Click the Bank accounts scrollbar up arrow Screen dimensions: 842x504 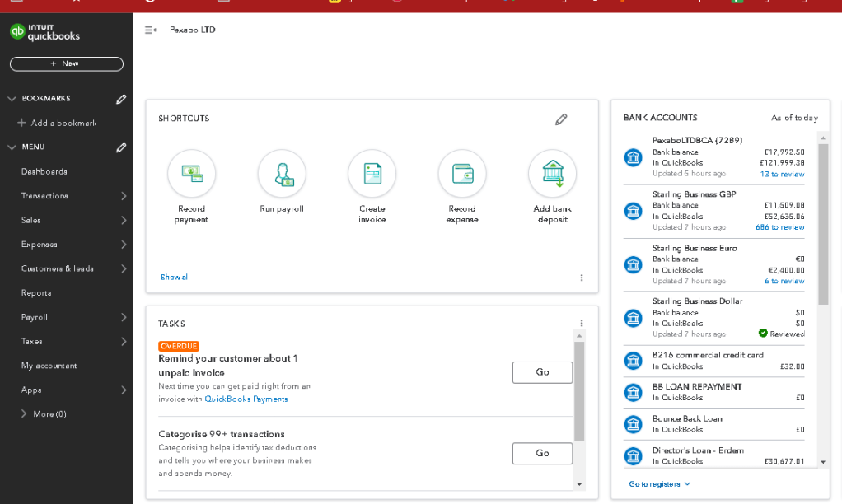(823, 138)
